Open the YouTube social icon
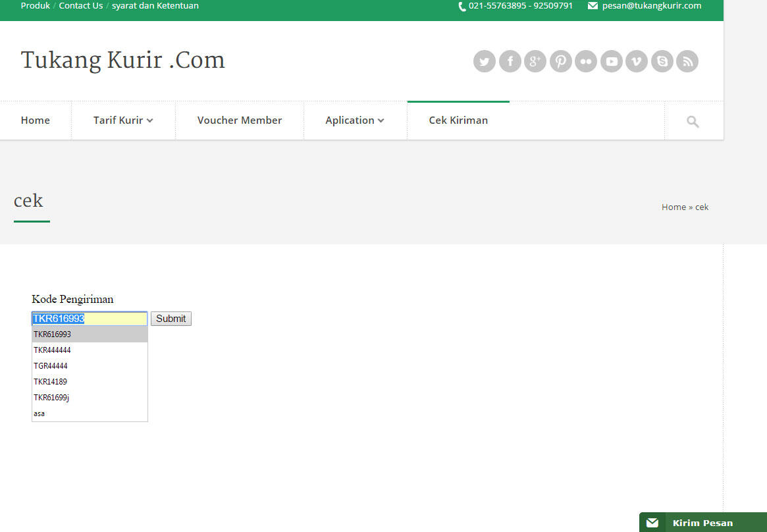767x532 pixels. coord(612,61)
